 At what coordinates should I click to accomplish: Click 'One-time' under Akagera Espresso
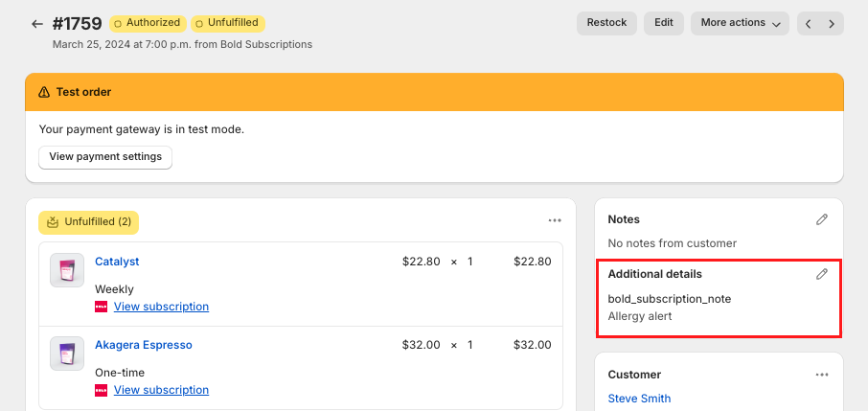pyautogui.click(x=120, y=373)
